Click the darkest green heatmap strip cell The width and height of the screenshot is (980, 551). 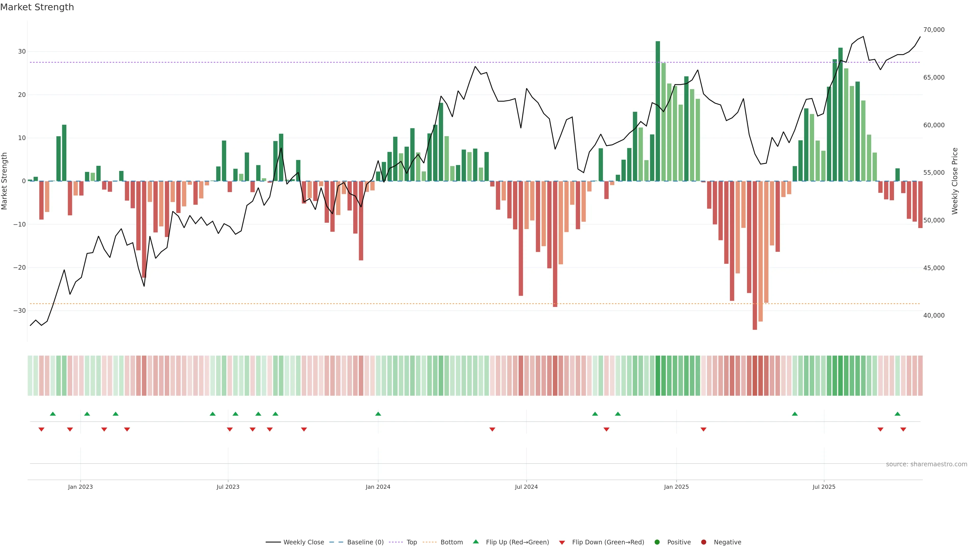point(658,376)
